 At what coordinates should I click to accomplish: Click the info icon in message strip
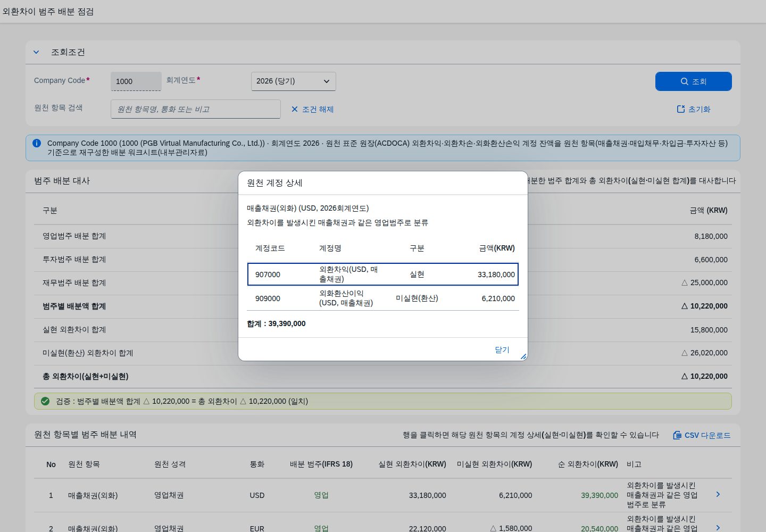coord(37,143)
